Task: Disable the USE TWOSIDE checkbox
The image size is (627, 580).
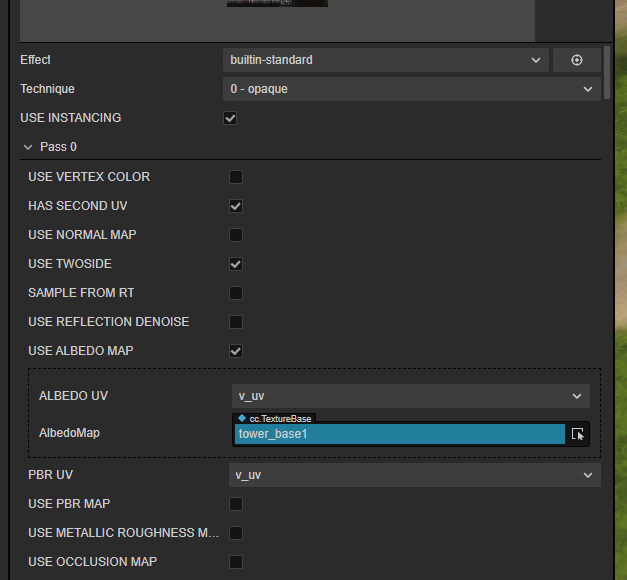Action: [236, 264]
